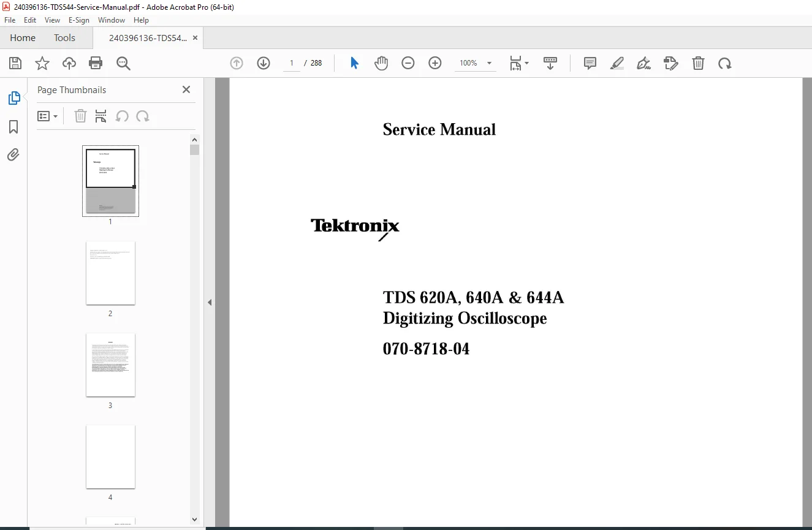Click the TDS 620A, 640A & 644A title

coord(473,298)
